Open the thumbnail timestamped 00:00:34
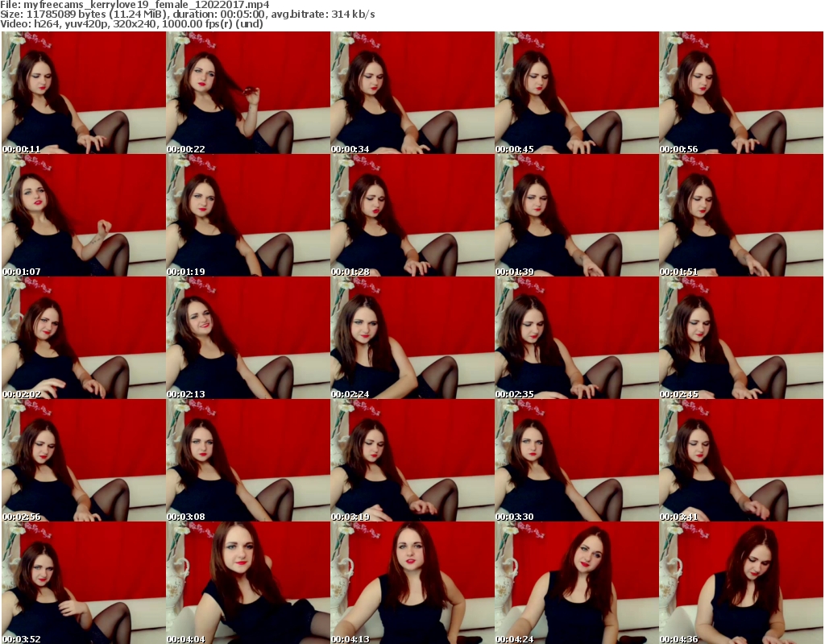The width and height of the screenshot is (825, 644). pos(412,93)
